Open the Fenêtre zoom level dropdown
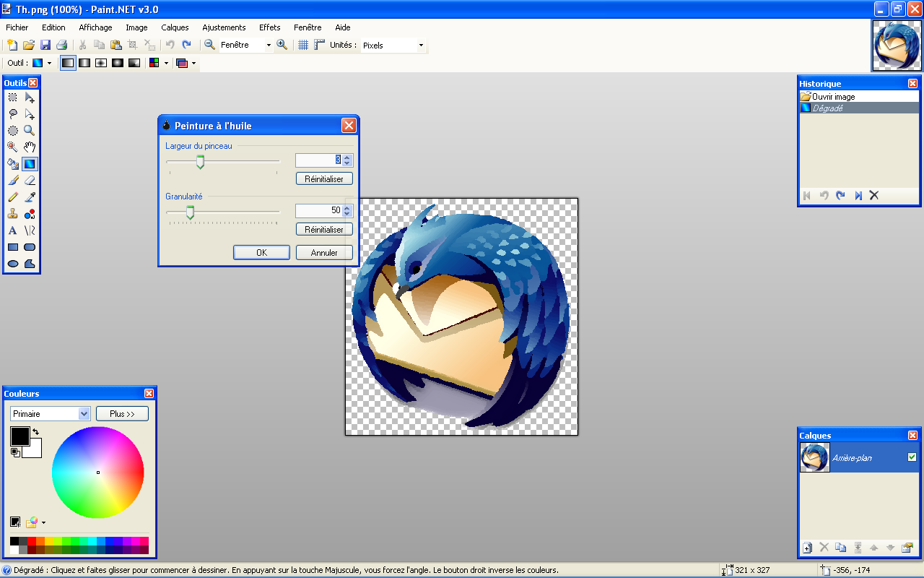 269,45
